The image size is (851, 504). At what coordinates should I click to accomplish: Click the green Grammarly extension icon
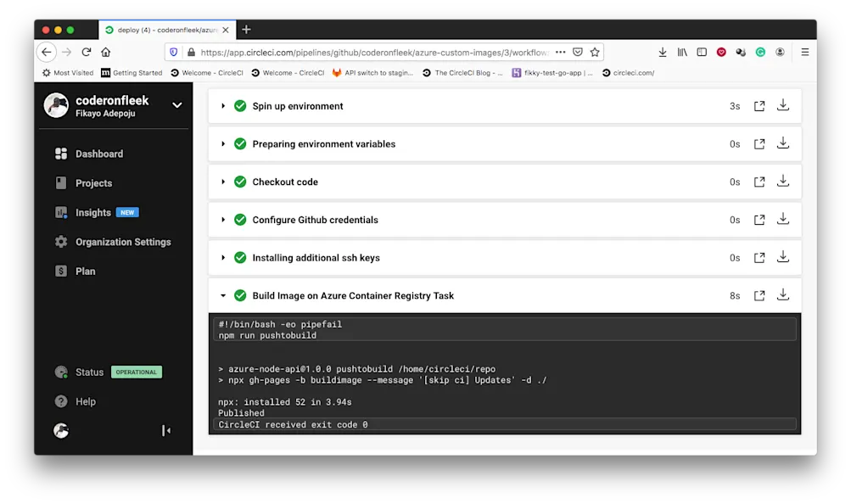click(760, 52)
